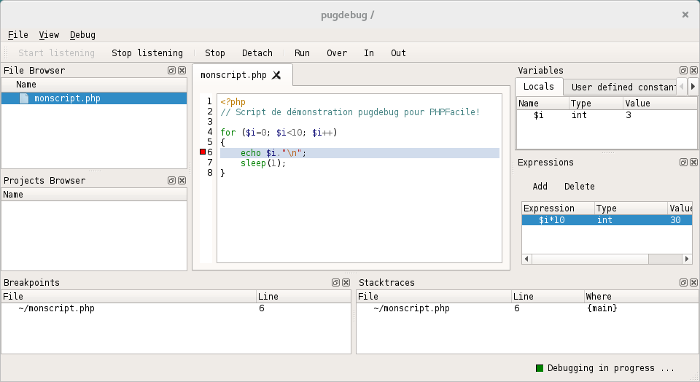Screen dimensions: 700x382
Task: Click the file icon beside monscript.php
Action: pos(24,98)
